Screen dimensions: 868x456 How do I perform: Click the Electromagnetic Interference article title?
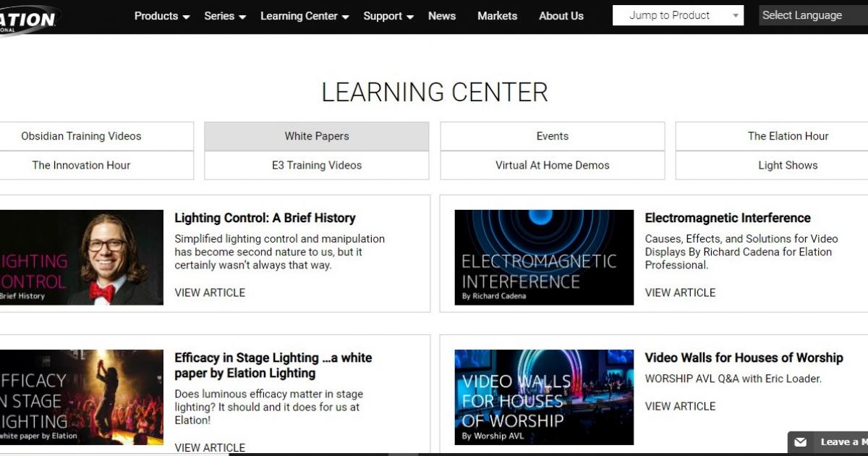(728, 218)
